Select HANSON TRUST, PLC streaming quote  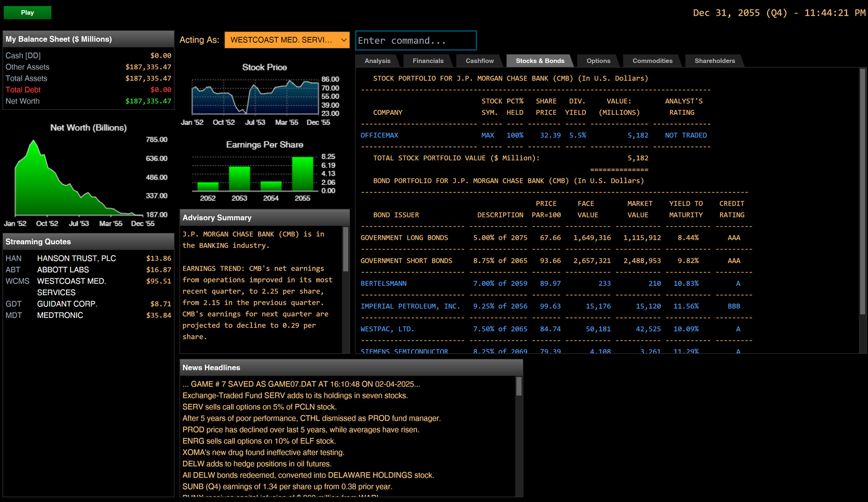pyautogui.click(x=88, y=258)
